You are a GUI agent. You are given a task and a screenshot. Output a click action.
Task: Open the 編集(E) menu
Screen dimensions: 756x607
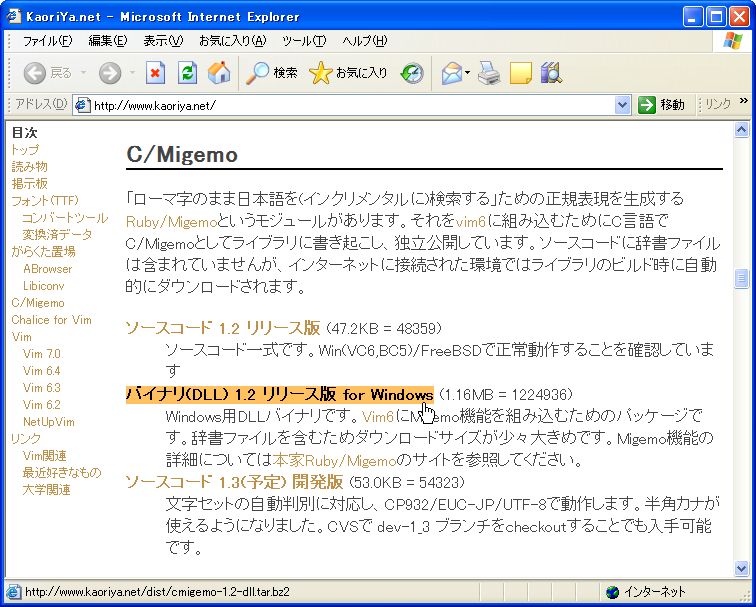coord(108,41)
